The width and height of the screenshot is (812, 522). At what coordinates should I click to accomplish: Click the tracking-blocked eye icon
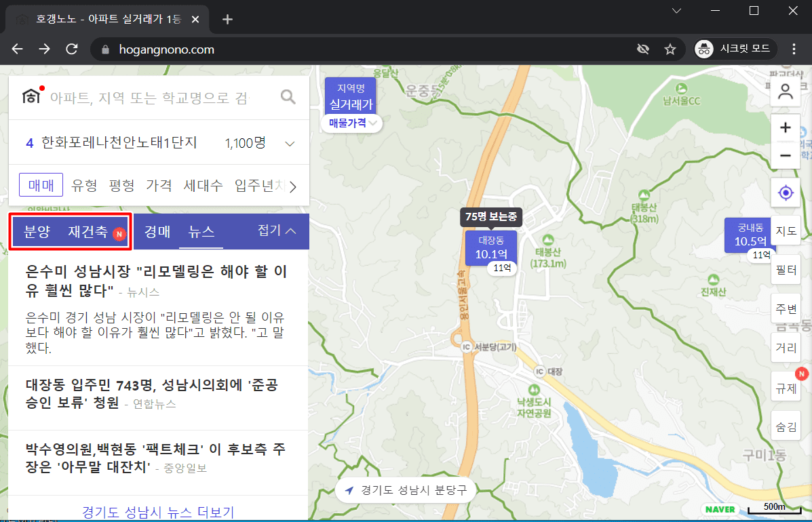[x=642, y=49]
